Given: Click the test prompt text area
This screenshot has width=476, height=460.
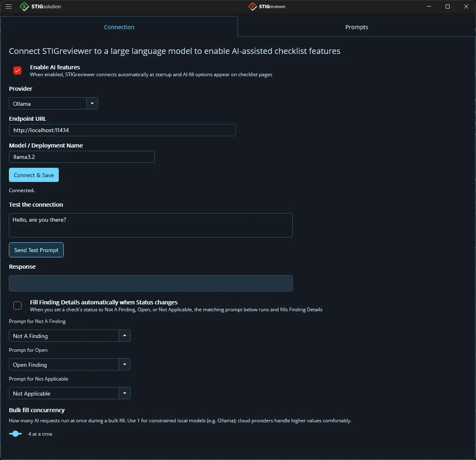Looking at the screenshot, I should click(150, 225).
